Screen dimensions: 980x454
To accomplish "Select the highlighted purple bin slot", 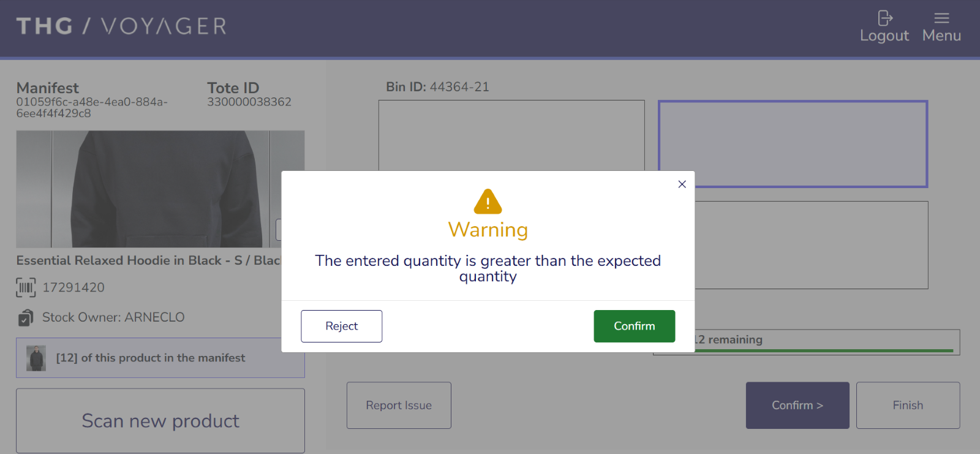I will pos(793,144).
